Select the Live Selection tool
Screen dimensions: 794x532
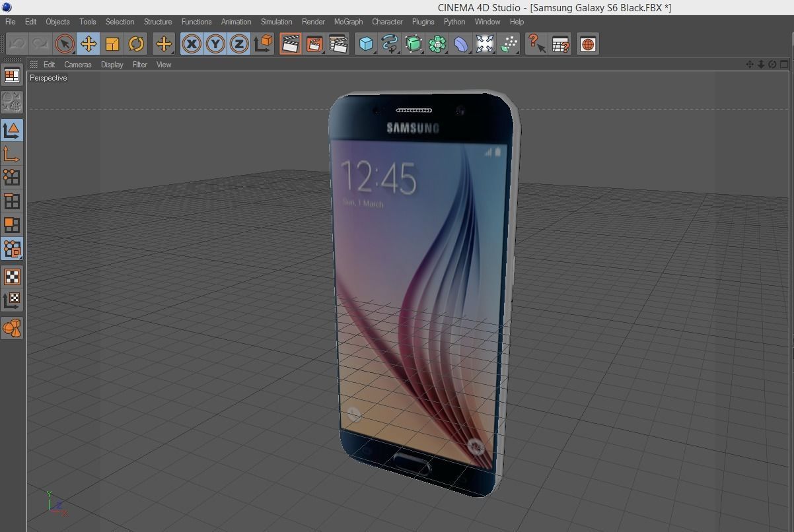point(65,44)
